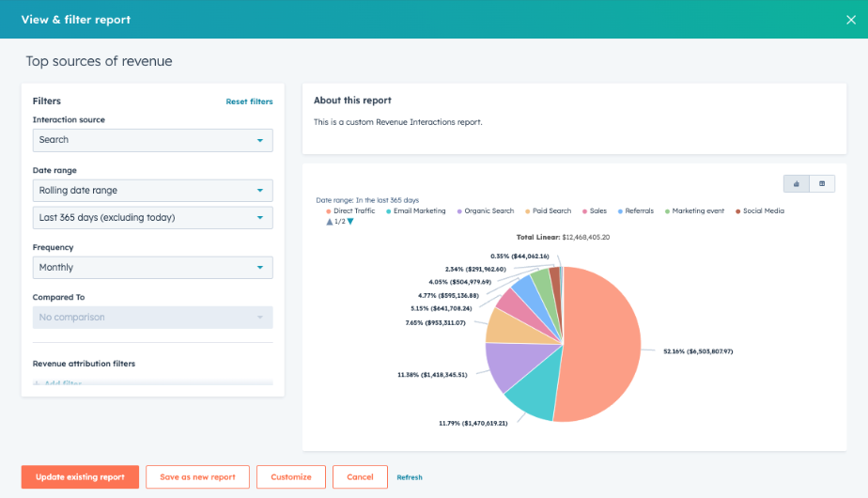Toggle Social Media legend item

[759, 211]
